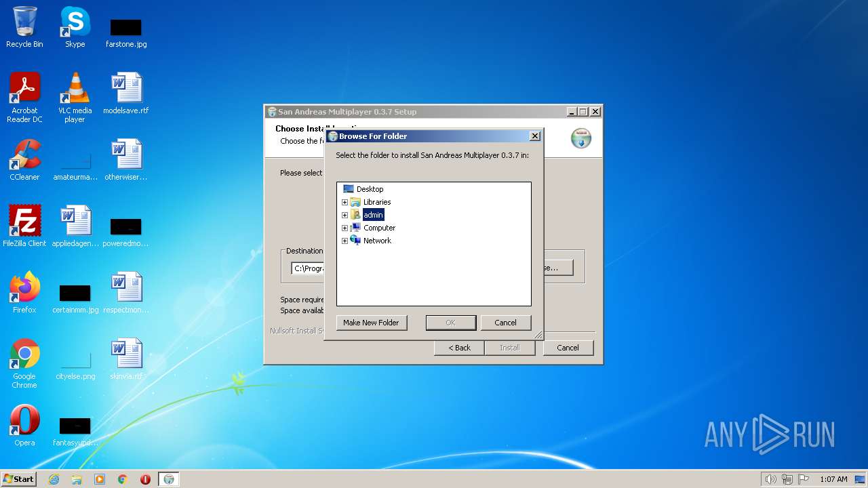
Task: Switch to the SAMP Setup taskbar button
Action: 169,479
